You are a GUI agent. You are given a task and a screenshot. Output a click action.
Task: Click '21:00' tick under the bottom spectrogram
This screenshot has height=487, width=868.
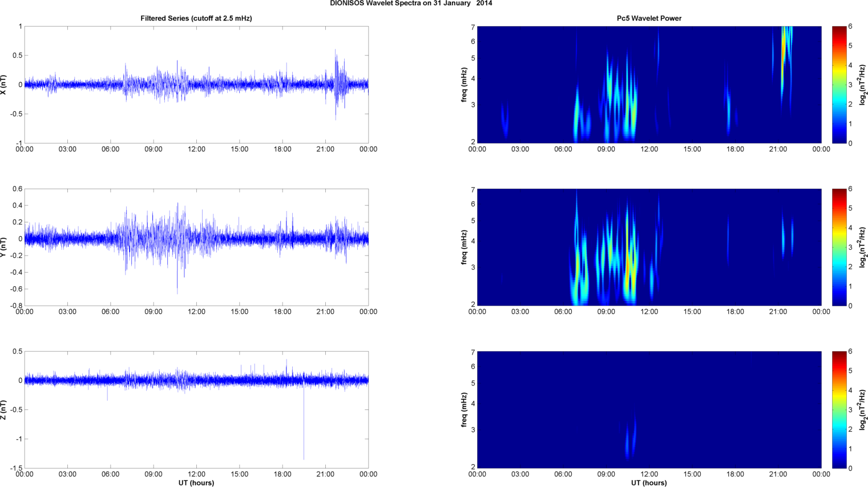tap(778, 474)
